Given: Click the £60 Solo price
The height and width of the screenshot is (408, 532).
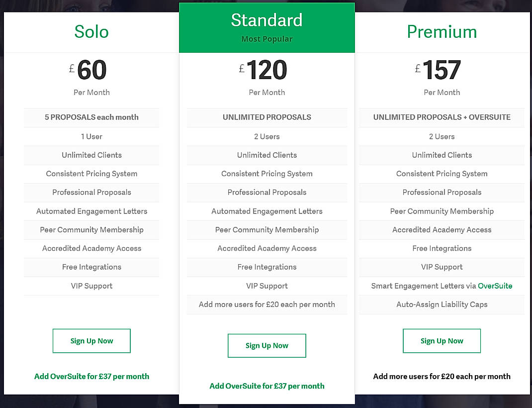Looking at the screenshot, I should 91,70.
